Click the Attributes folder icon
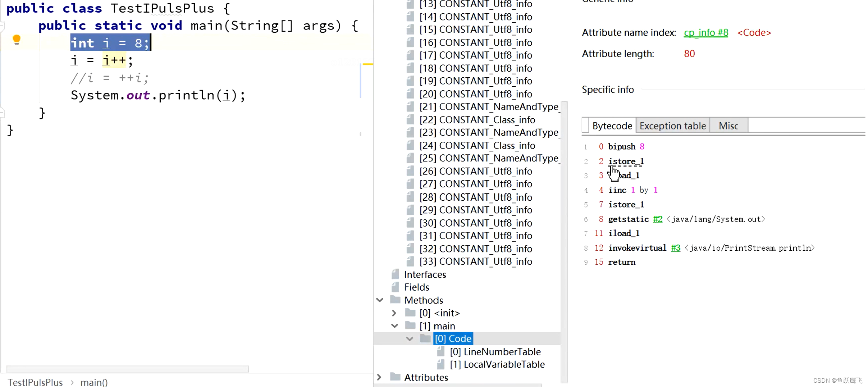Viewport: 868px width, 387px height. click(x=395, y=377)
